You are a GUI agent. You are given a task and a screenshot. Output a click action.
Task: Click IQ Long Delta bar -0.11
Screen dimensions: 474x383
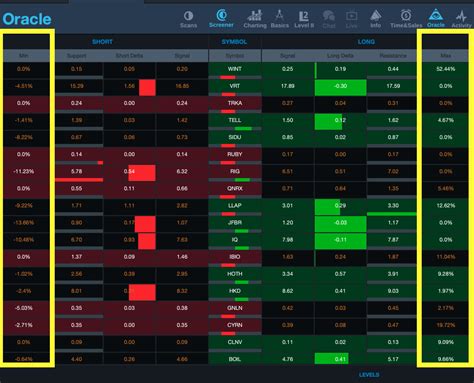(x=340, y=241)
